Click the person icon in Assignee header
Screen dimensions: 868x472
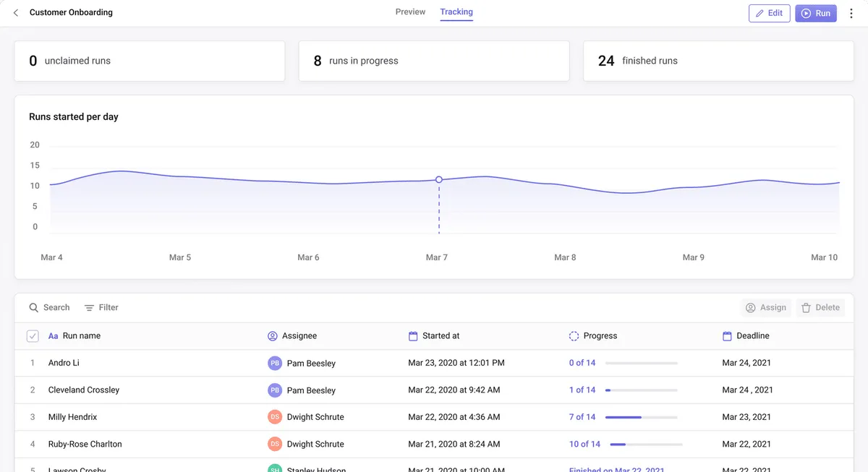(x=273, y=336)
